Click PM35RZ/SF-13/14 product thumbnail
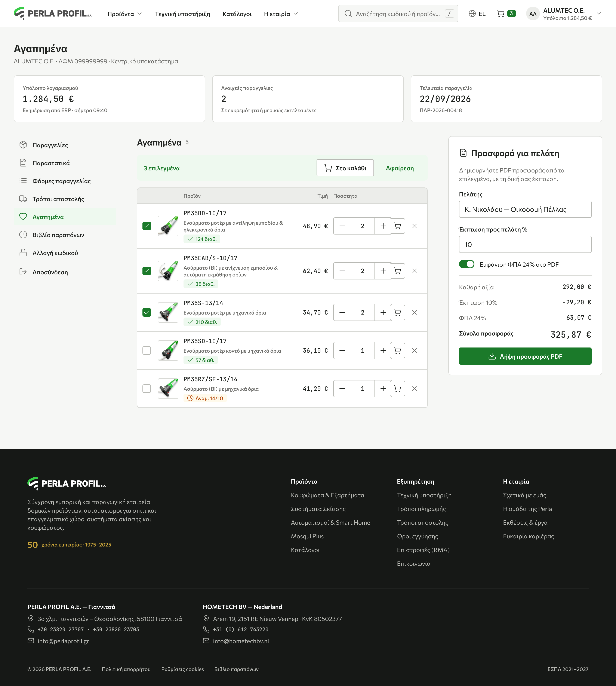Image resolution: width=616 pixels, height=686 pixels. pos(168,388)
